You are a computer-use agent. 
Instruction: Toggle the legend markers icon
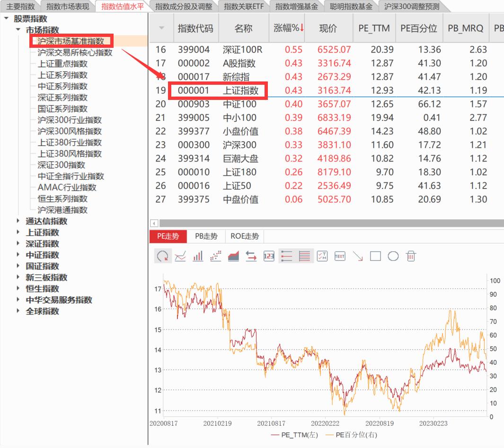pyautogui.click(x=286, y=256)
